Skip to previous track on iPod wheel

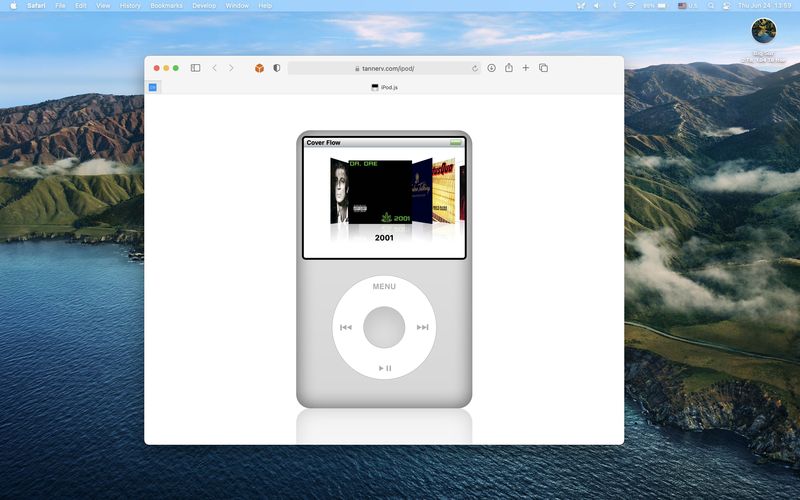pyautogui.click(x=345, y=328)
